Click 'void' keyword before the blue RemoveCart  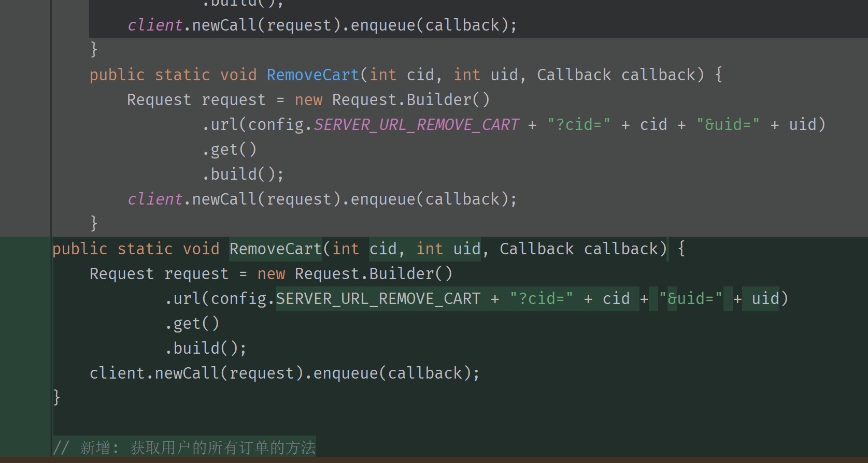pos(238,75)
